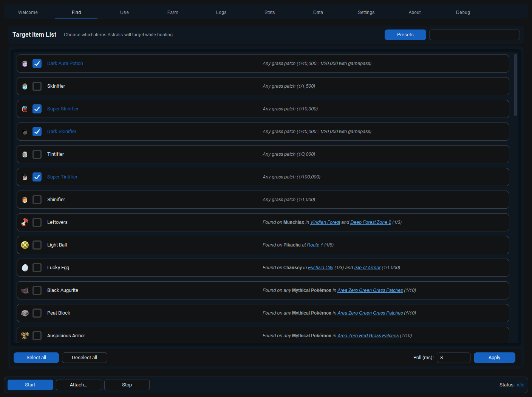Enable the Tintifier checkbox
Viewport: 532px width, 397px height.
click(x=37, y=154)
